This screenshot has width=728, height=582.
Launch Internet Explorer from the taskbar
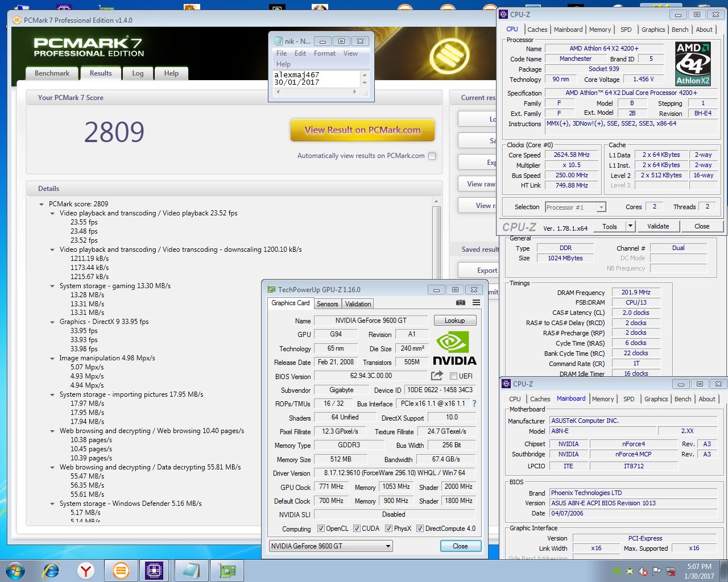(51, 570)
